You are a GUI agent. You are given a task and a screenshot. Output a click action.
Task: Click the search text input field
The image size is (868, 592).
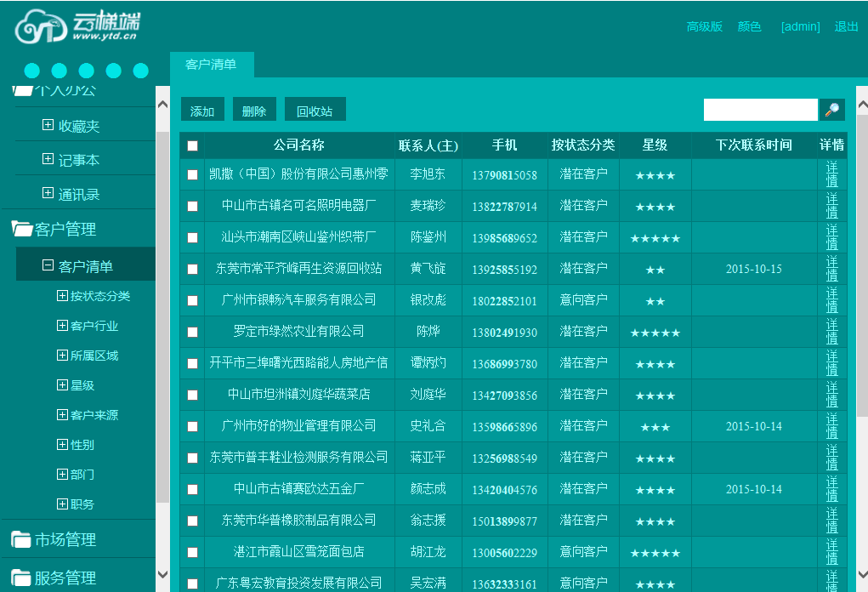760,110
